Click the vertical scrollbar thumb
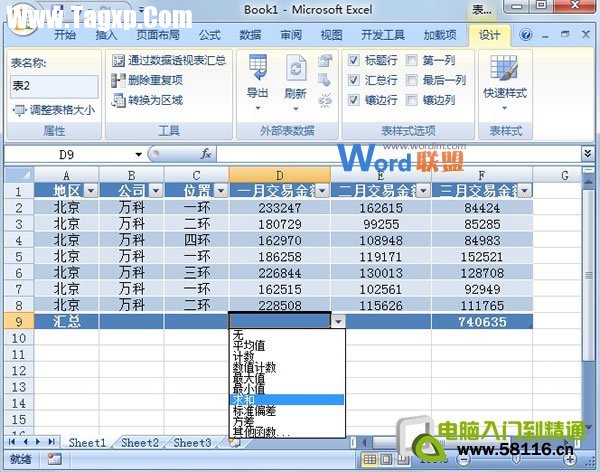This screenshot has height=472, width=600. click(589, 275)
